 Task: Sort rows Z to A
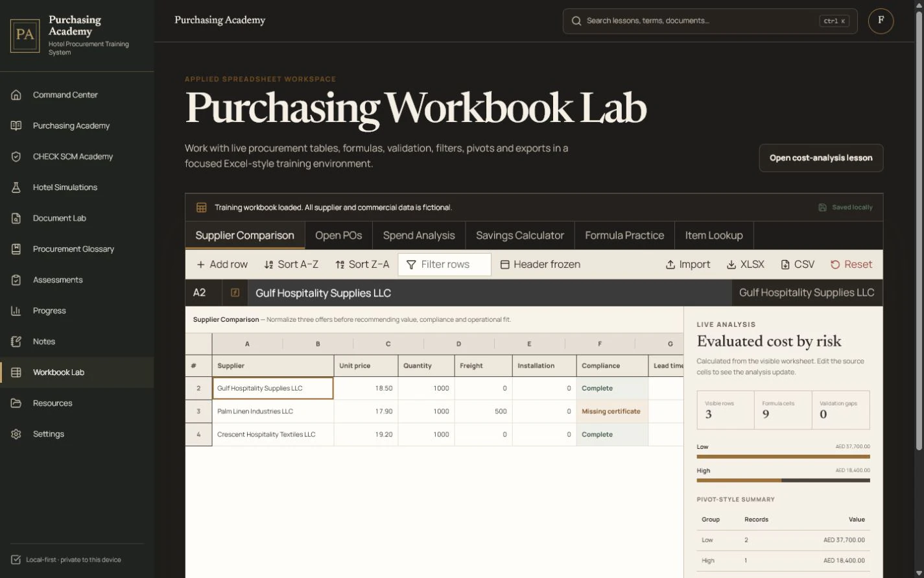362,265
